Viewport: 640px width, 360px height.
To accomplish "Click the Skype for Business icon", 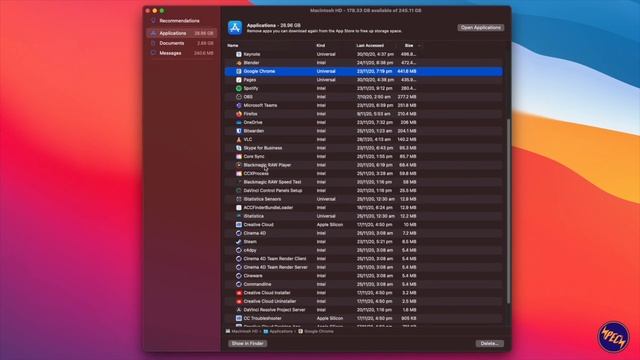I will pyautogui.click(x=239, y=148).
